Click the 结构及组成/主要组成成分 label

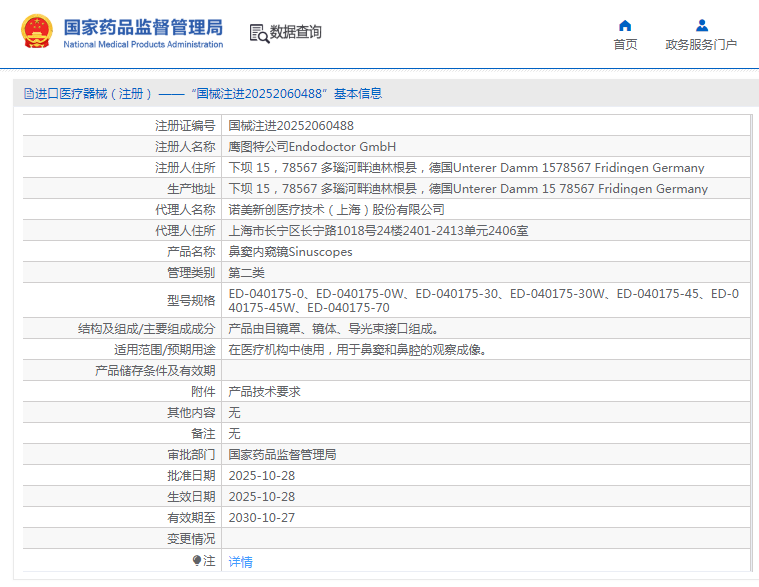[147, 329]
